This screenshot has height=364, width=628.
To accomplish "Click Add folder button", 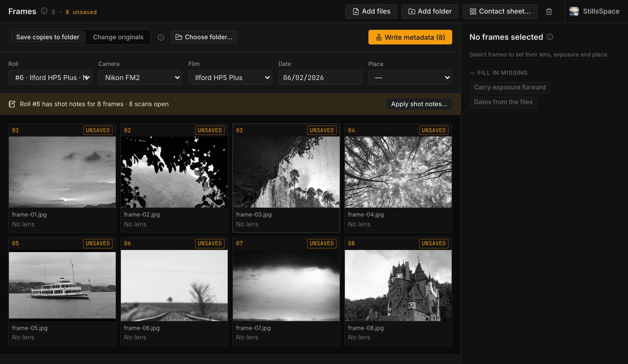I will point(430,11).
